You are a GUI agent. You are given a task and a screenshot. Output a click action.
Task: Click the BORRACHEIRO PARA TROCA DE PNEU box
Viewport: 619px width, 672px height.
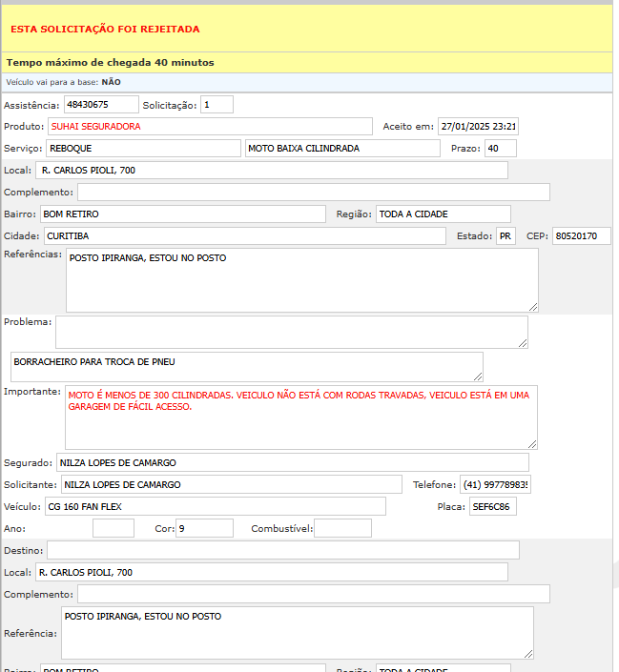coord(246,366)
